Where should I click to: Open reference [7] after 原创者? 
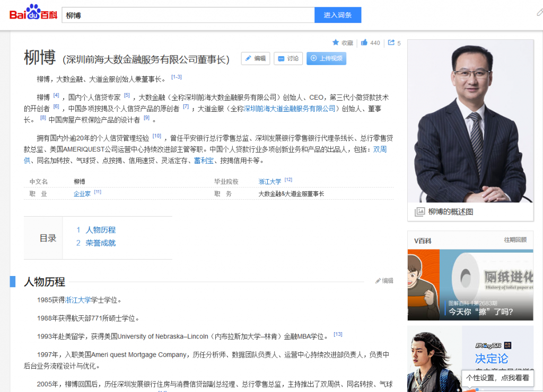pos(186,106)
